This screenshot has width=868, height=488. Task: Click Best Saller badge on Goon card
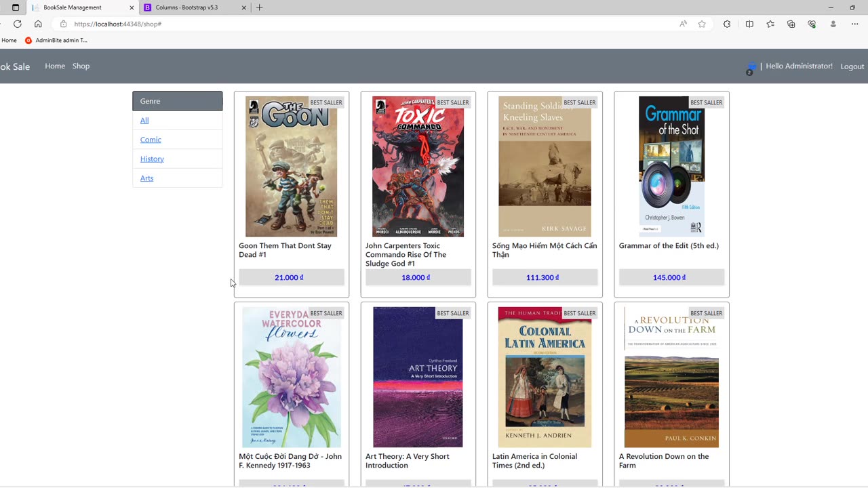click(x=326, y=102)
